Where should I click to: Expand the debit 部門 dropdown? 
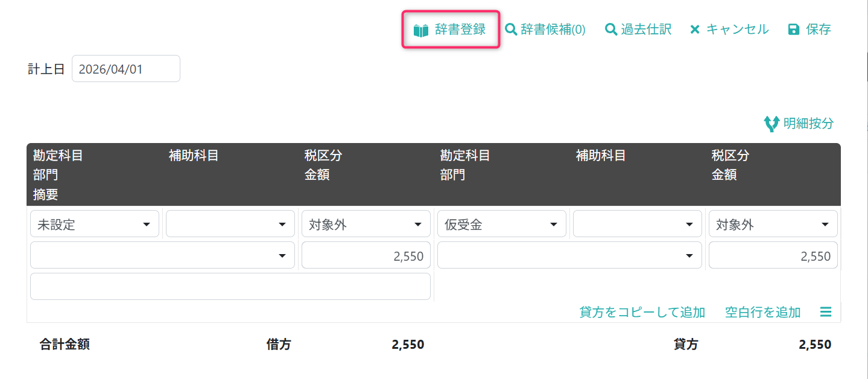[x=162, y=255]
